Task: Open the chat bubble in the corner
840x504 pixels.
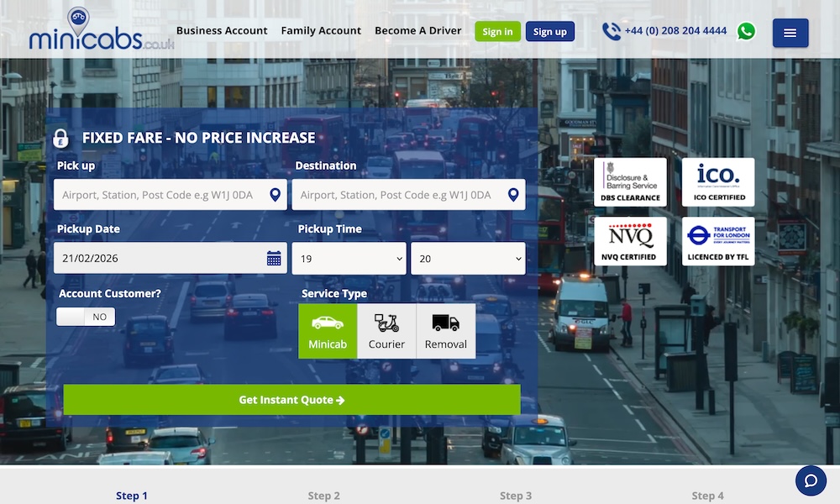Action: coord(811,480)
